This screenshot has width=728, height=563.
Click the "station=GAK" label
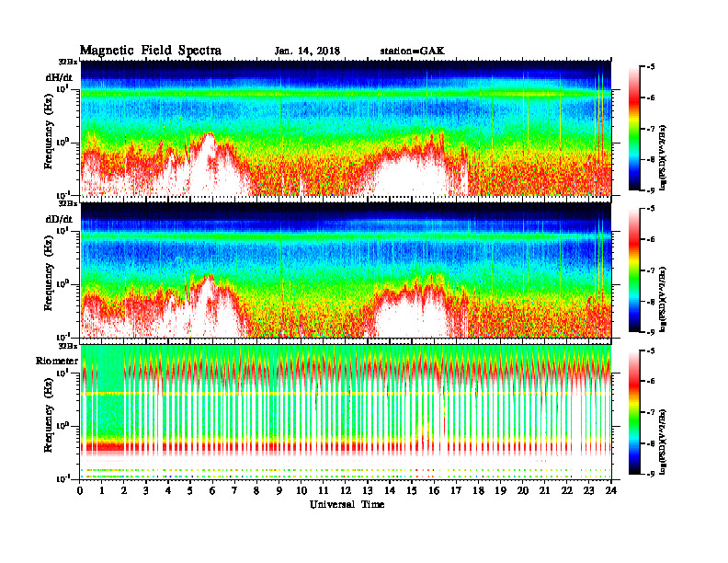click(x=413, y=51)
